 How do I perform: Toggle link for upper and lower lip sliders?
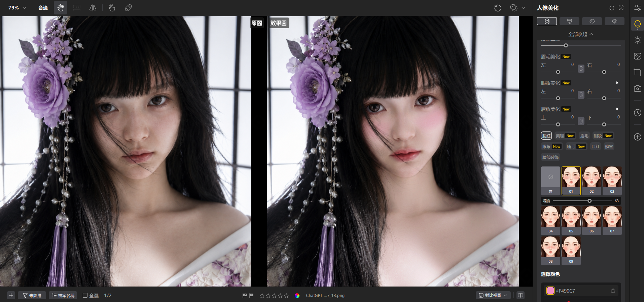click(581, 121)
